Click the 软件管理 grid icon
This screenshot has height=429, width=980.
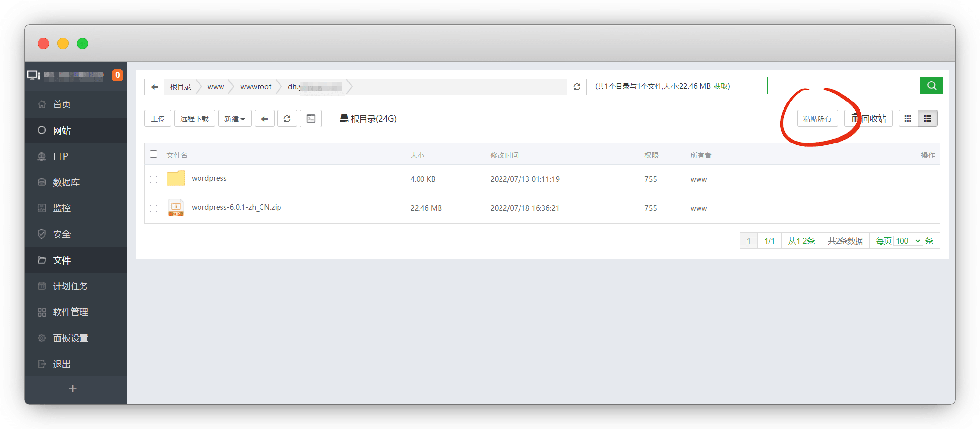click(42, 312)
